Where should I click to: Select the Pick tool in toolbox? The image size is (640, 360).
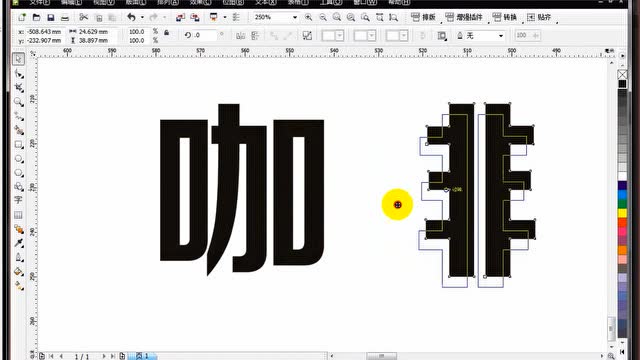(x=18, y=59)
